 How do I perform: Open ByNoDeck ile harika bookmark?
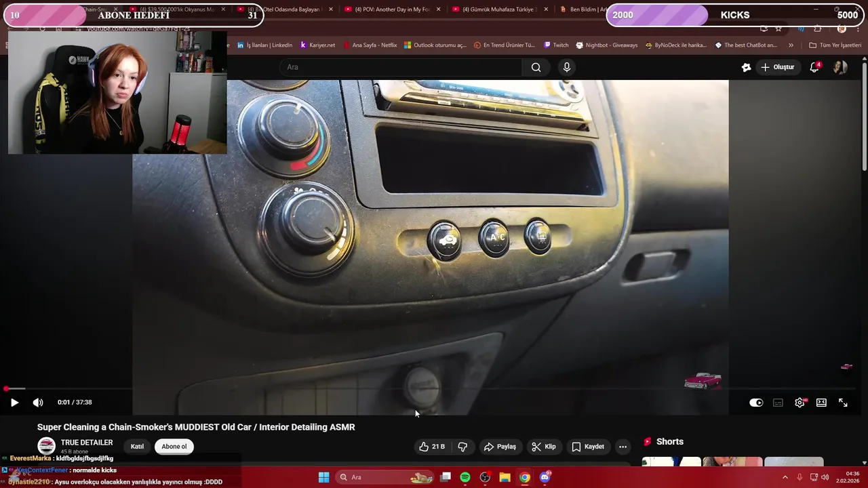pyautogui.click(x=676, y=45)
